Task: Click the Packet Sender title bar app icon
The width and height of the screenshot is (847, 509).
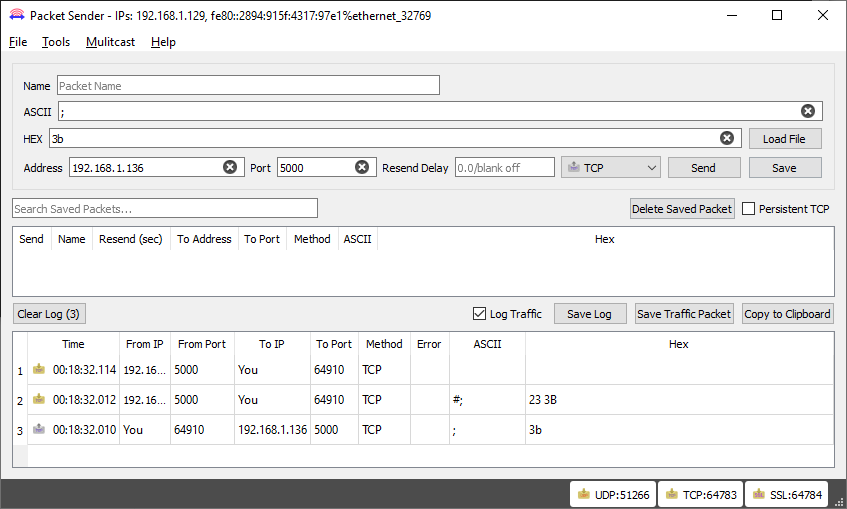Action: (17, 15)
